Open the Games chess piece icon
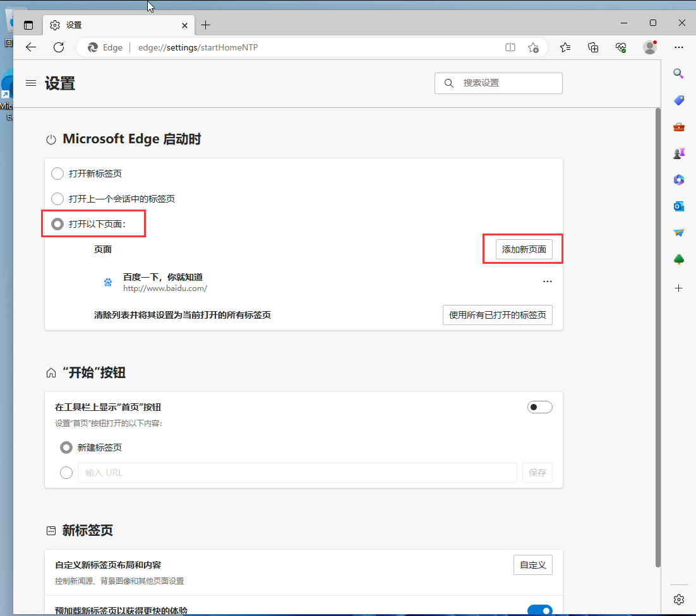 click(x=679, y=153)
